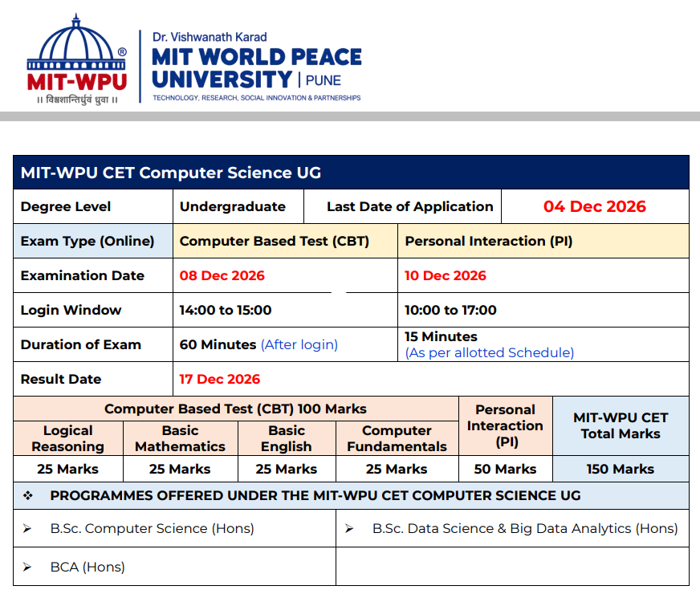Viewport: 700px width, 594px height.
Task: Click the Basic English column header
Action: (287, 438)
